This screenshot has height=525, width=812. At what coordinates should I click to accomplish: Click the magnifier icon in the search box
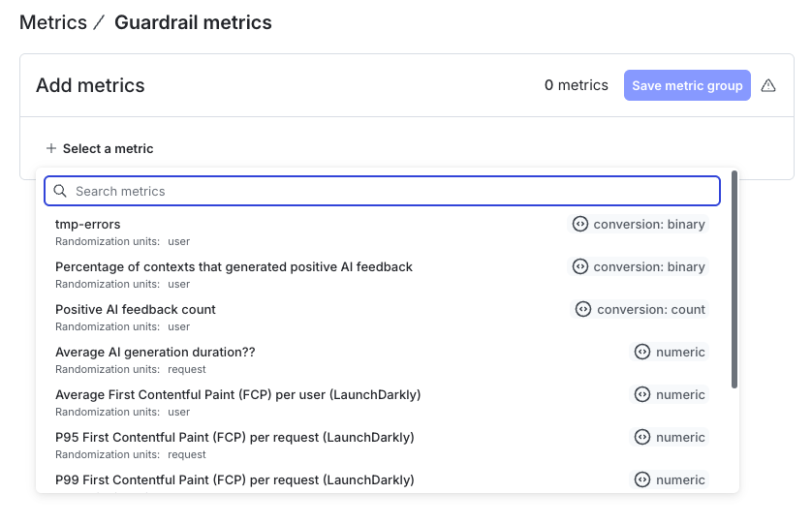(x=60, y=191)
